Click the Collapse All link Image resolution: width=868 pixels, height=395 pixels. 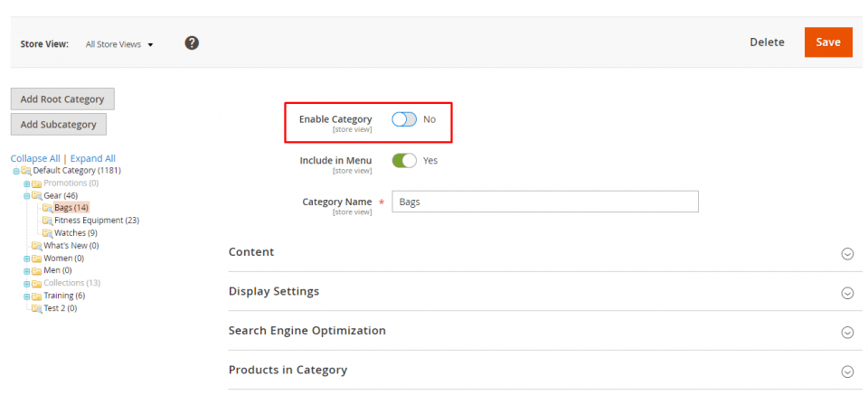click(35, 158)
